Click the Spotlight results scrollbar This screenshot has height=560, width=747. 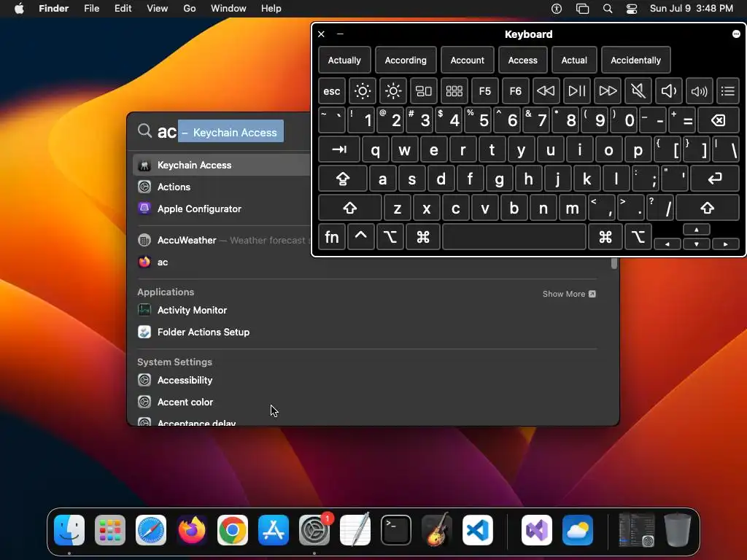[x=614, y=263]
